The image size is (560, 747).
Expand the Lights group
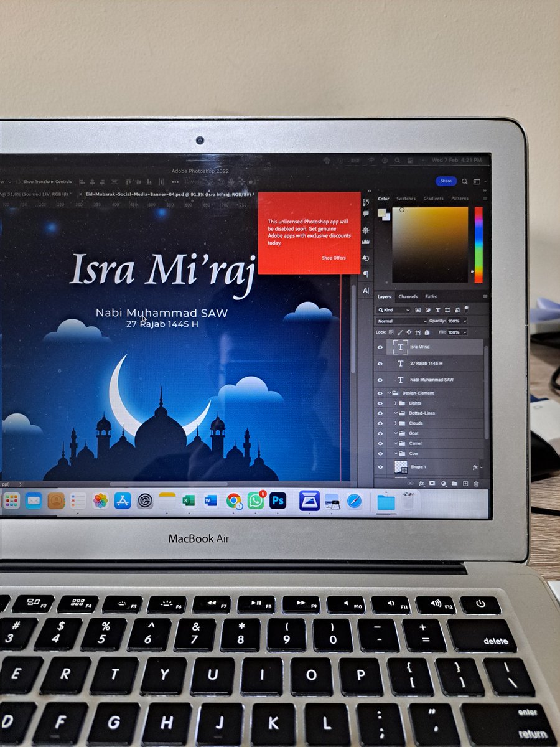[x=396, y=403]
